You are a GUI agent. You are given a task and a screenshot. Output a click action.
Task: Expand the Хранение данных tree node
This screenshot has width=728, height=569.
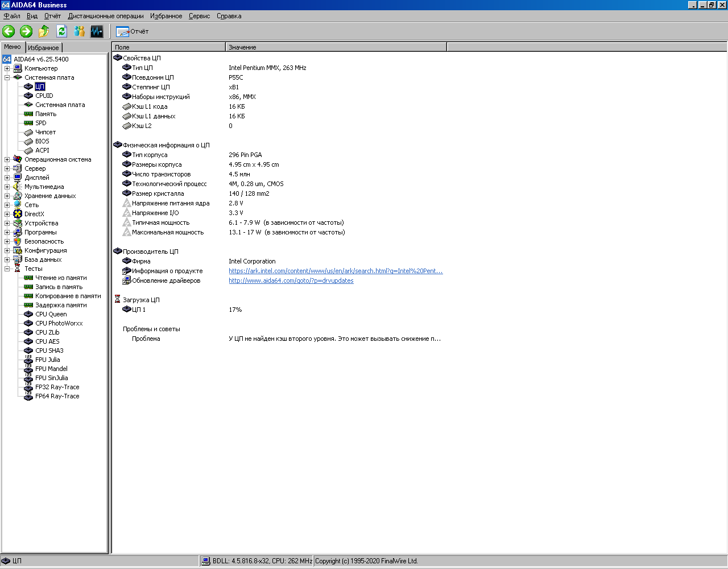7,196
